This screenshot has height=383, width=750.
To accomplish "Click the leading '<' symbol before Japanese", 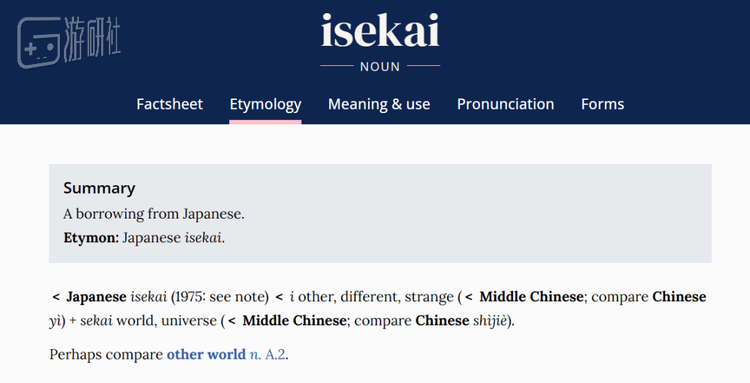I will 55,297.
